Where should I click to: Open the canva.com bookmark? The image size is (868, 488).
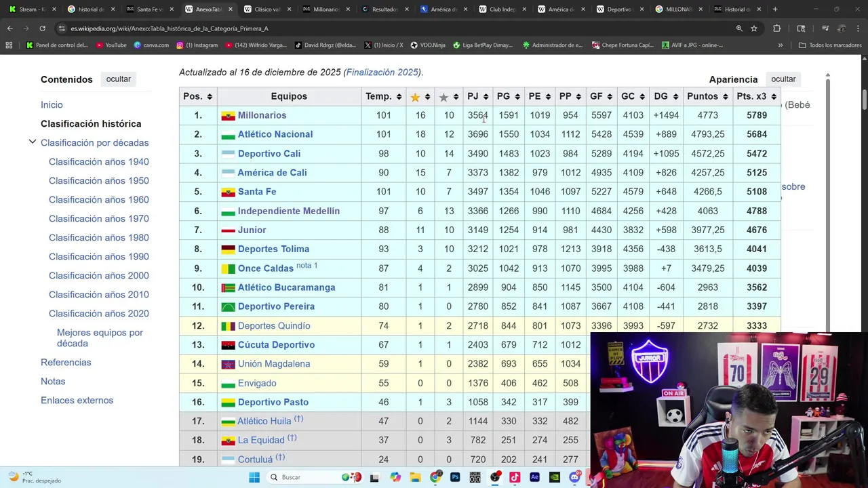[151, 45]
